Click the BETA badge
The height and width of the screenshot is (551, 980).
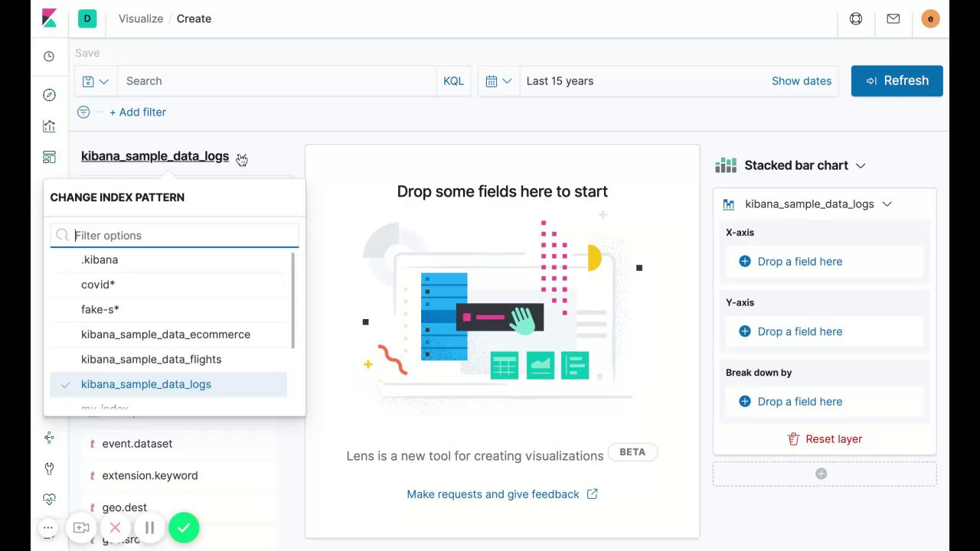[632, 452]
